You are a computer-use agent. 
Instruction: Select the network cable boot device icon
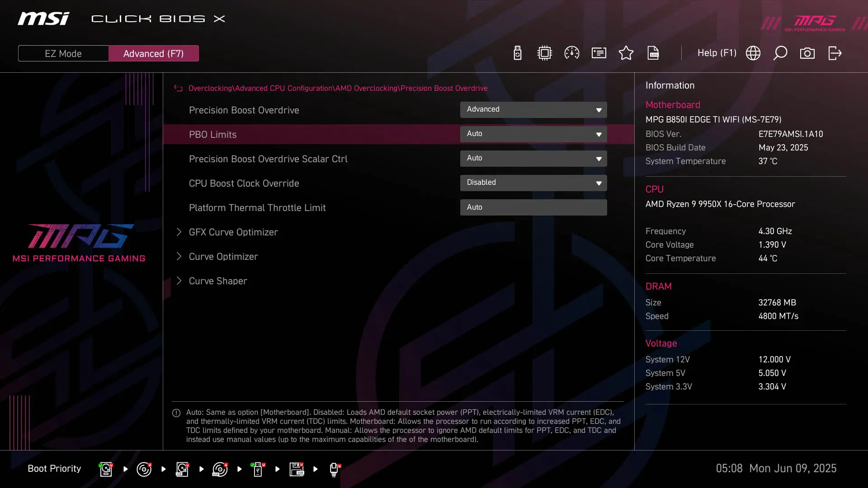pos(335,469)
